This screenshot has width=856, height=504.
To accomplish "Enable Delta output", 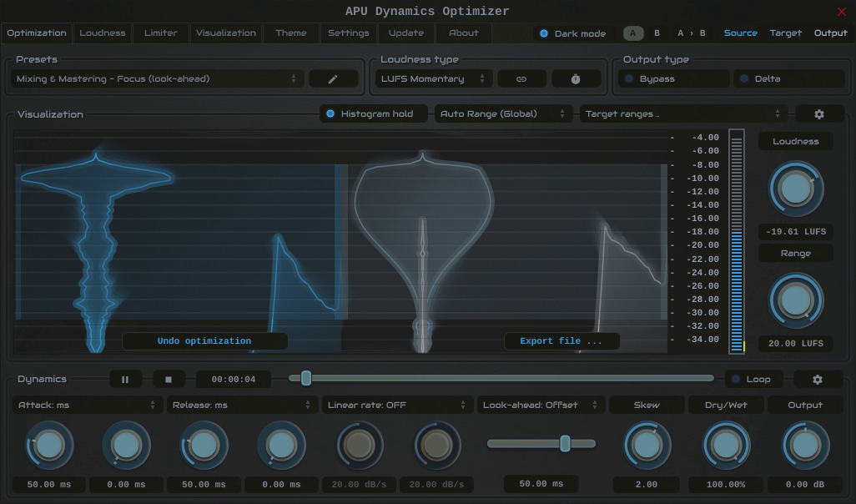I will click(x=788, y=79).
